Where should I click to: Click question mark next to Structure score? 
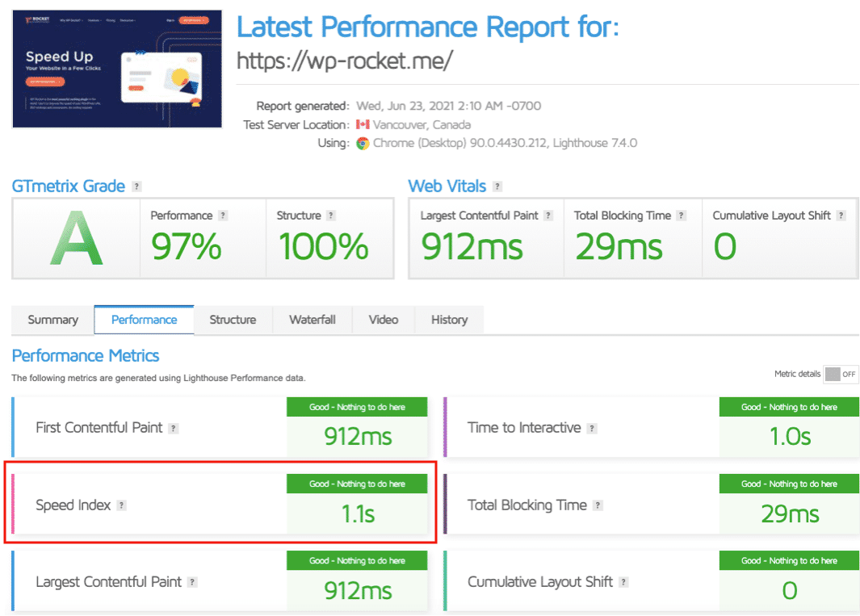(330, 216)
